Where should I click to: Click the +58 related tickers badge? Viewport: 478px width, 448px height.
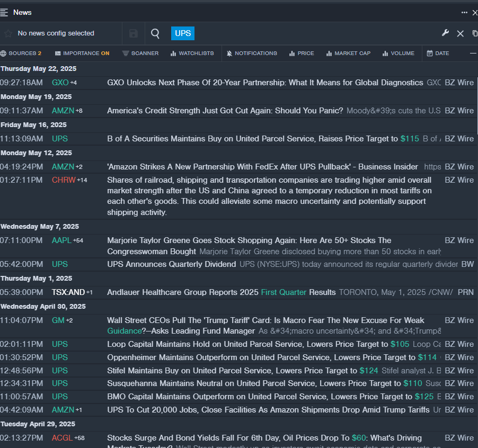[79, 438]
